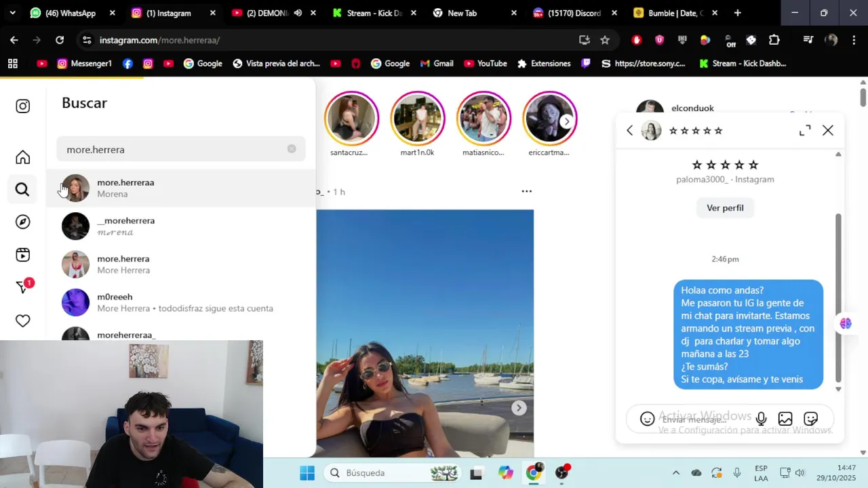Open the Stream - Kick Dashboard bookmark
868x488 pixels.
(743, 64)
